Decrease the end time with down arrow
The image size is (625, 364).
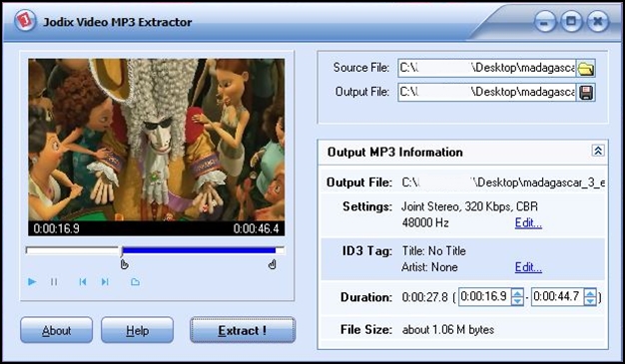590,301
